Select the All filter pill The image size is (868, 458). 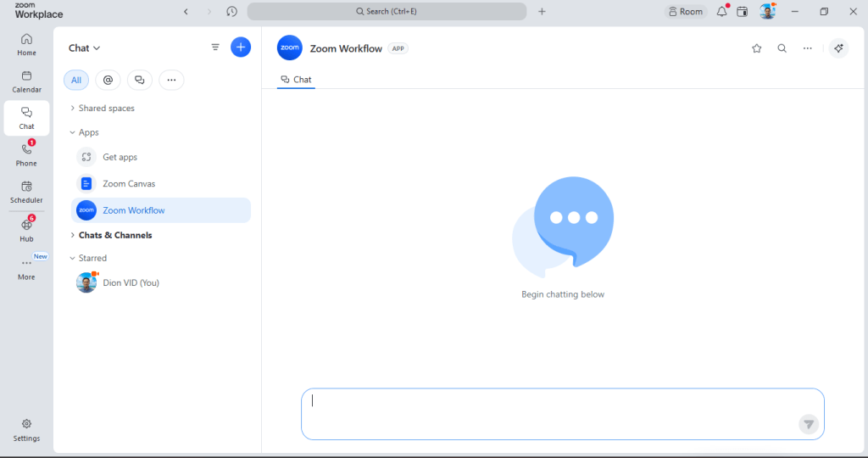76,80
